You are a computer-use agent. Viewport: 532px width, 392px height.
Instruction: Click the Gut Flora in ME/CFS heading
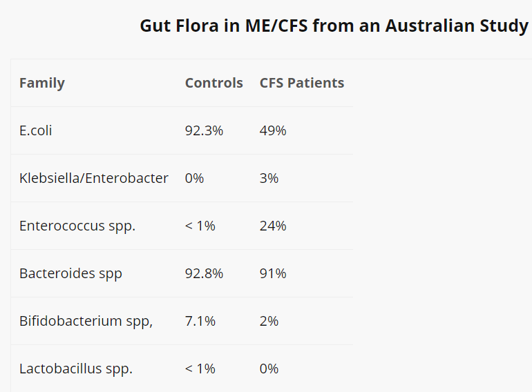tap(334, 26)
